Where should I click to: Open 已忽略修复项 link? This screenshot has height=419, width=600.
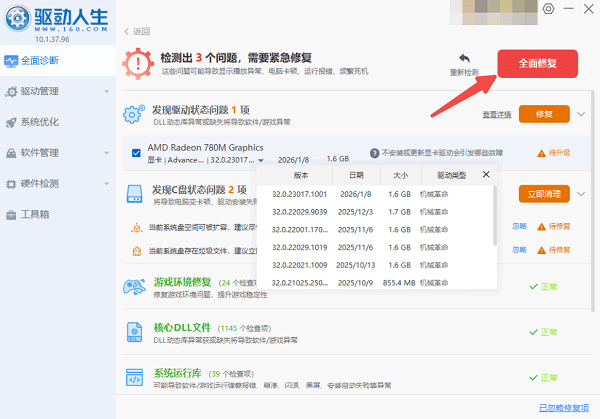[564, 408]
